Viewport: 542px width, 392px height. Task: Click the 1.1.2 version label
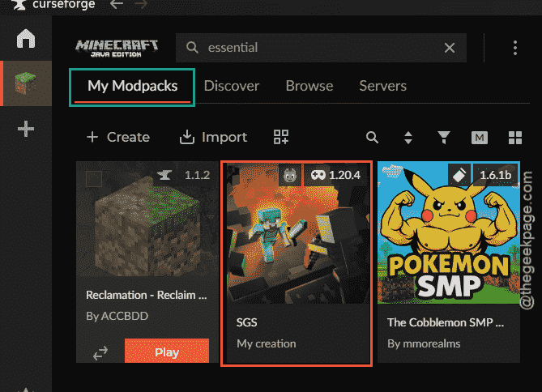pyautogui.click(x=197, y=175)
